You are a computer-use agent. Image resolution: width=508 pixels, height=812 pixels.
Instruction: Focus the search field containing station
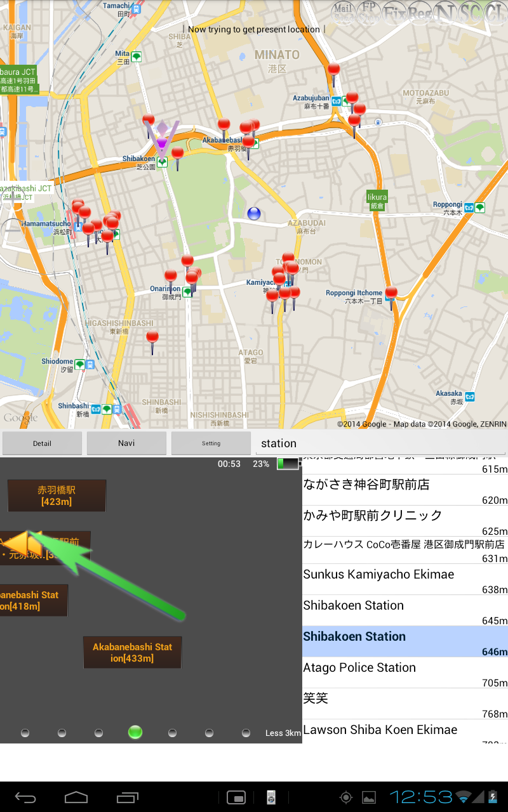[x=380, y=443]
